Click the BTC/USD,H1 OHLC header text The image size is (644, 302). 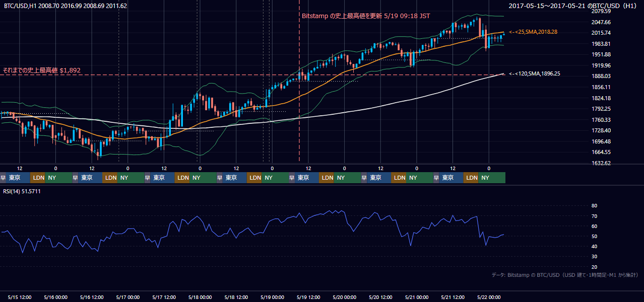pos(66,6)
